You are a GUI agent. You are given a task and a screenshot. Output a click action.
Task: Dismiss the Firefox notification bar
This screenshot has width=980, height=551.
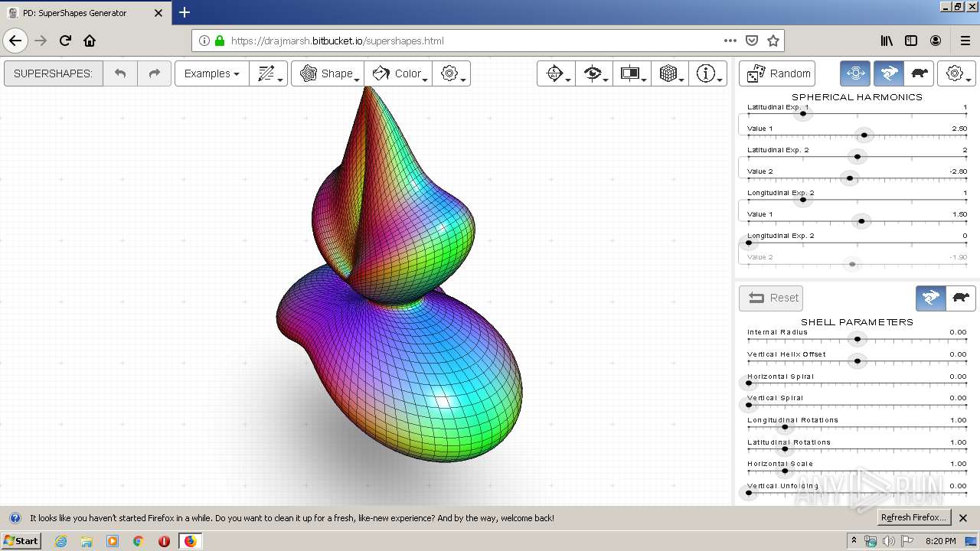pos(963,518)
